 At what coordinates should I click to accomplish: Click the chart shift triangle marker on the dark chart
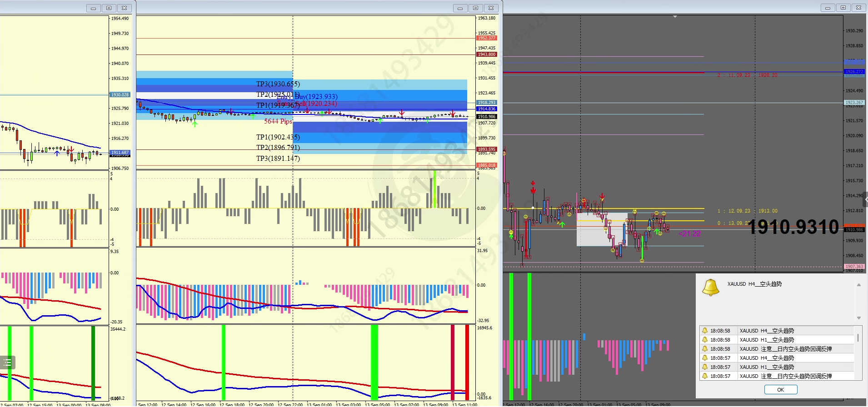click(x=675, y=17)
